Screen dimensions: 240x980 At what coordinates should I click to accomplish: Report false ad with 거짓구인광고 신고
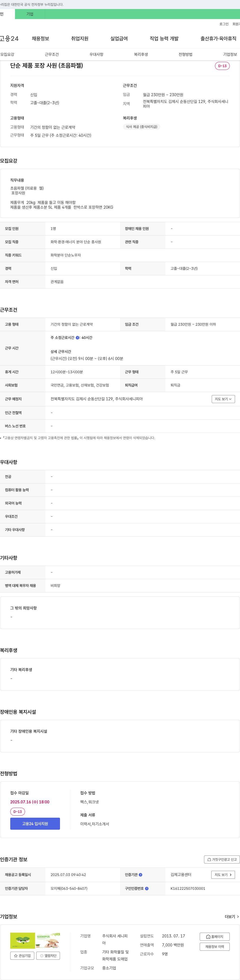click(222, 860)
